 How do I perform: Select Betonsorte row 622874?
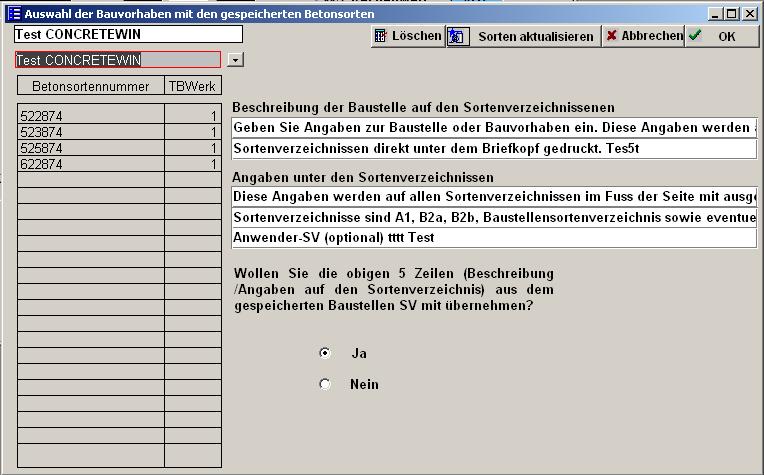[x=90, y=164]
